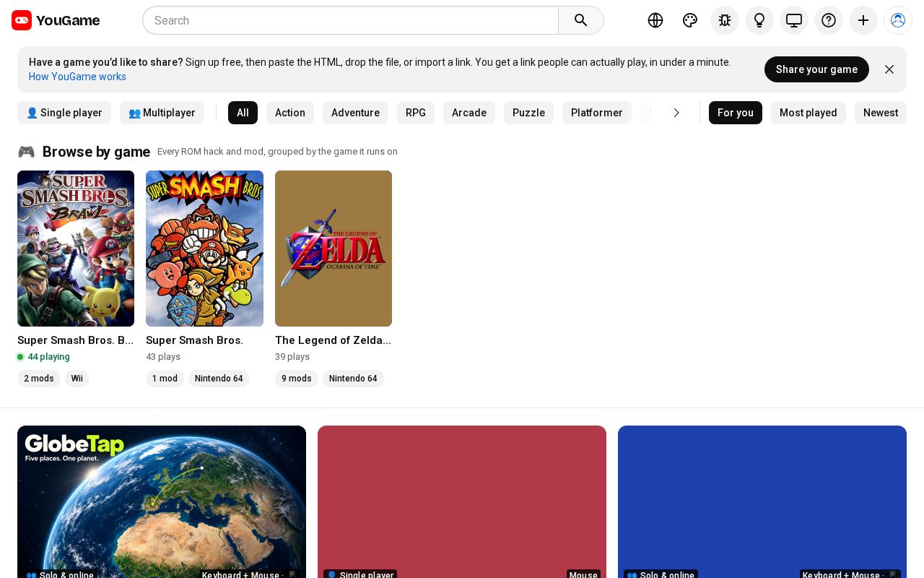
Task: Select the Platformer genre chip
Action: coord(597,113)
